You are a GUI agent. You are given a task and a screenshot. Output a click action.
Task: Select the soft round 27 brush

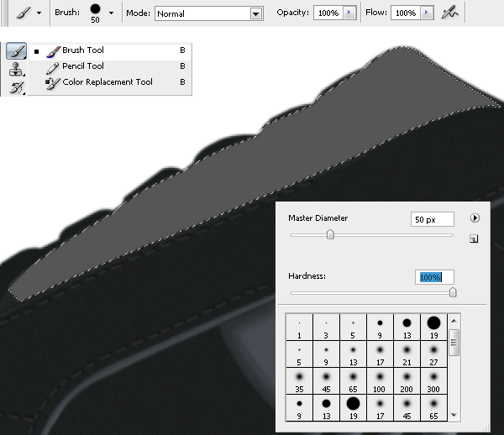point(433,354)
